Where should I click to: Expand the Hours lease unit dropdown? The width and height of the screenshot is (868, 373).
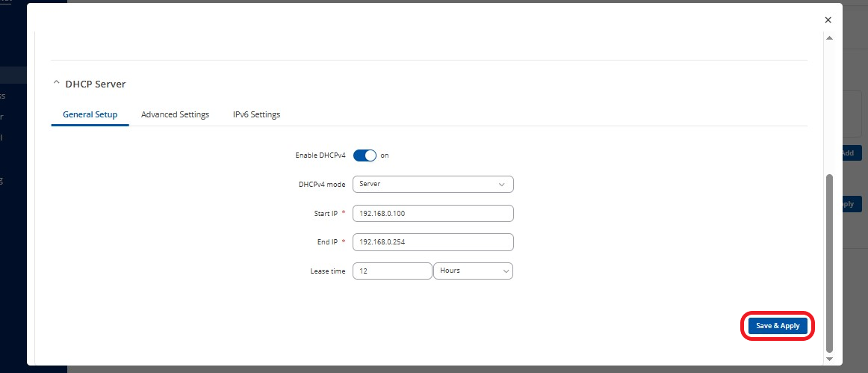(473, 271)
